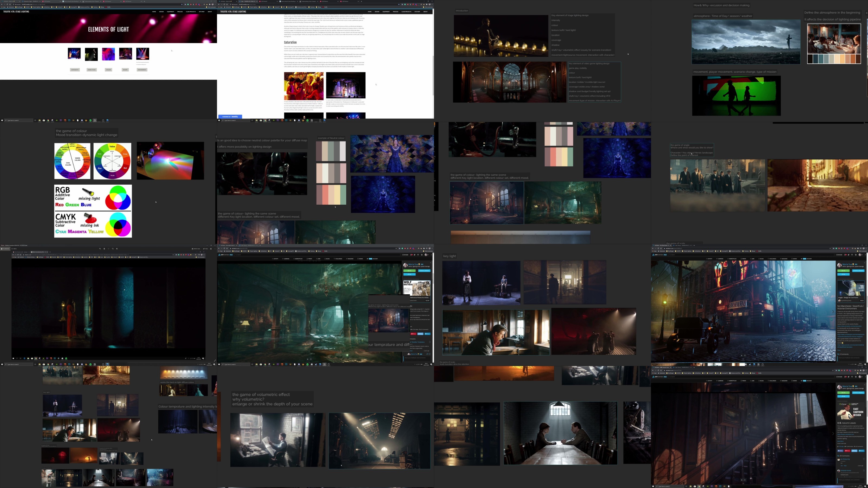Viewport: 868px width, 488px height.
Task: Open File Explorer in taskbar below Moonlight page
Action: tap(256, 364)
